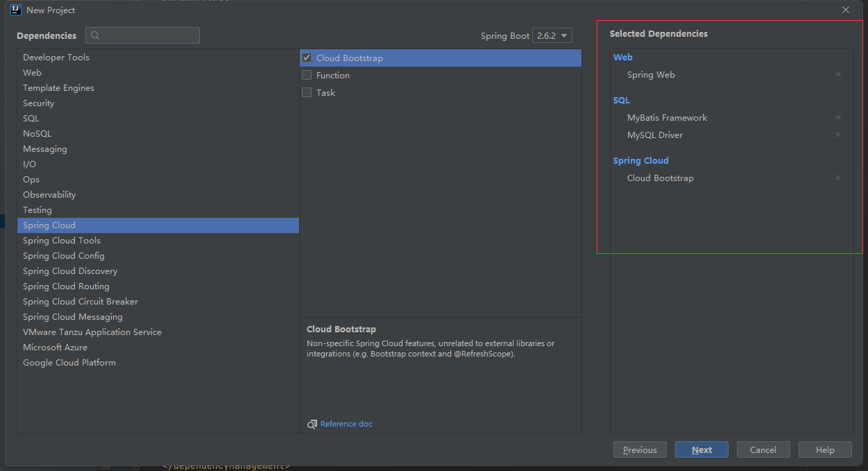The image size is (868, 471).
Task: Close the New Project dialog
Action: [846, 10]
